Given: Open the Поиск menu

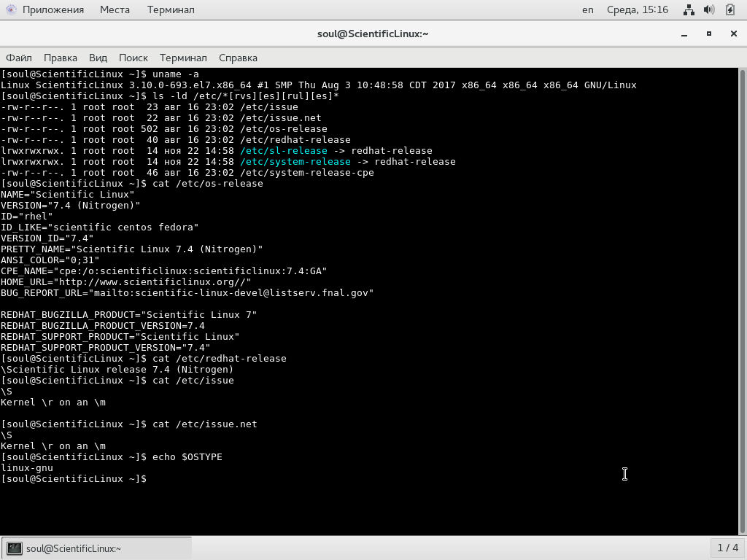Looking at the screenshot, I should point(133,58).
